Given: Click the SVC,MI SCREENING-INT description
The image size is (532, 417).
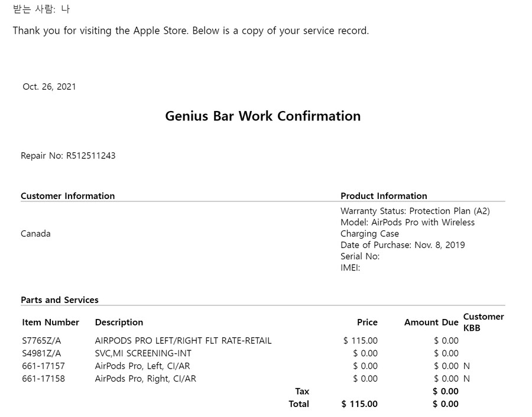Looking at the screenshot, I should click(x=143, y=353).
